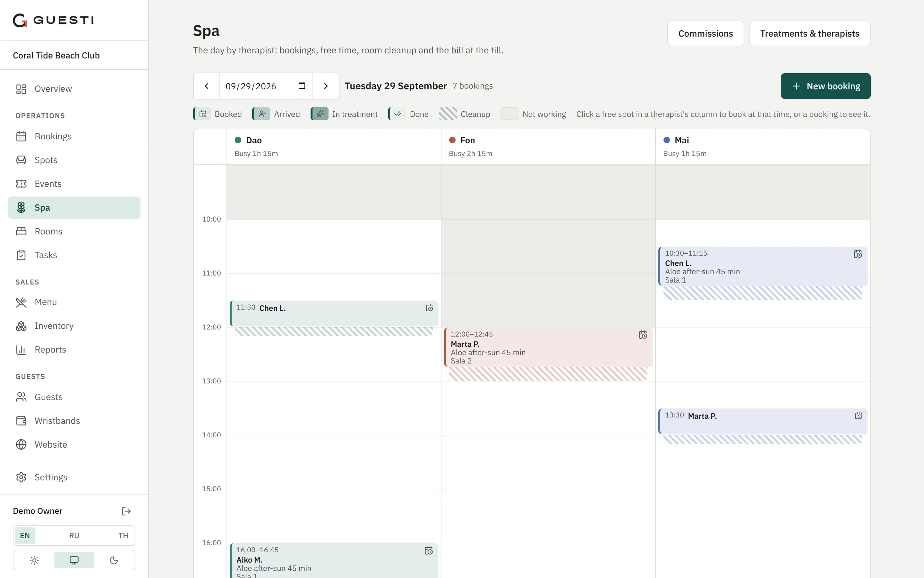Open Chen L. 10:30–11:15 booking
Screen dimensions: 924x578
pos(763,267)
